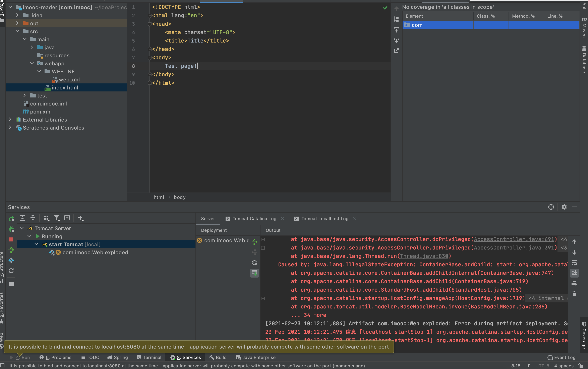Open the Coverage side tab on right
The width and height of the screenshot is (588, 369).
584,335
